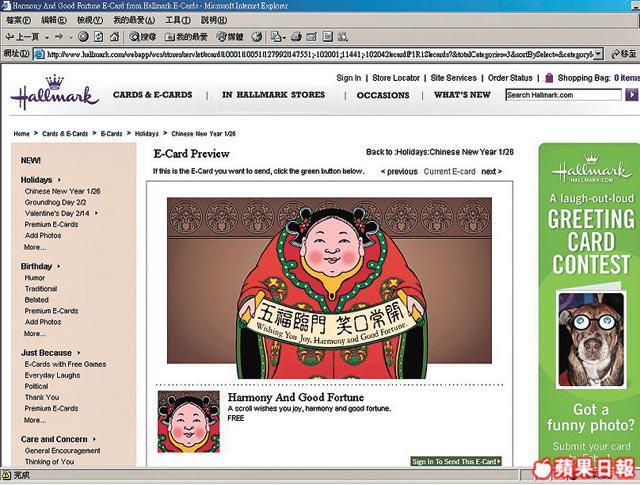This screenshot has height=485, width=640.
Task: Open Thank You sidebar link
Action: click(x=42, y=397)
